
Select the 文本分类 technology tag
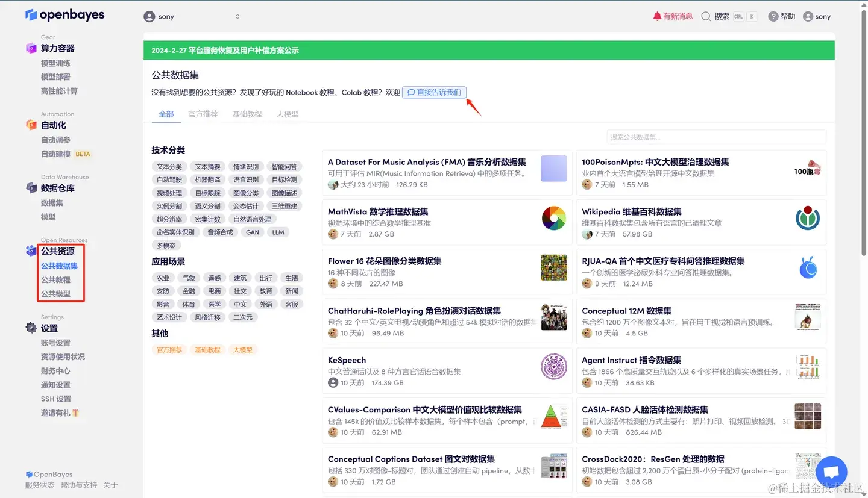point(169,167)
